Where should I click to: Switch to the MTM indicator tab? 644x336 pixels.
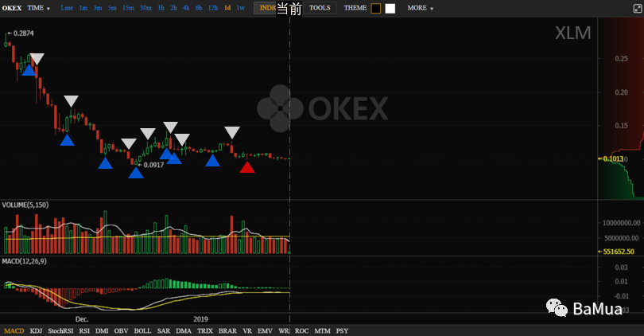(323, 330)
